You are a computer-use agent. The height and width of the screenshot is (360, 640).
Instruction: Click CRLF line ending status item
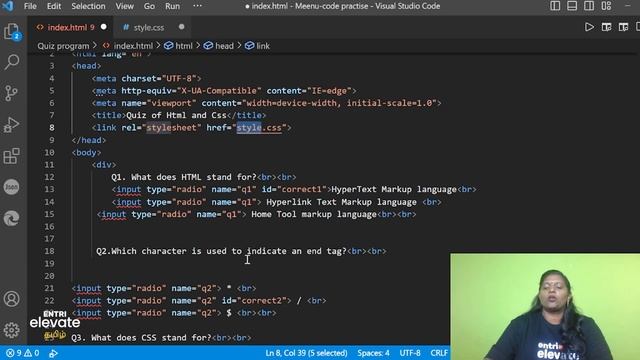click(x=439, y=353)
